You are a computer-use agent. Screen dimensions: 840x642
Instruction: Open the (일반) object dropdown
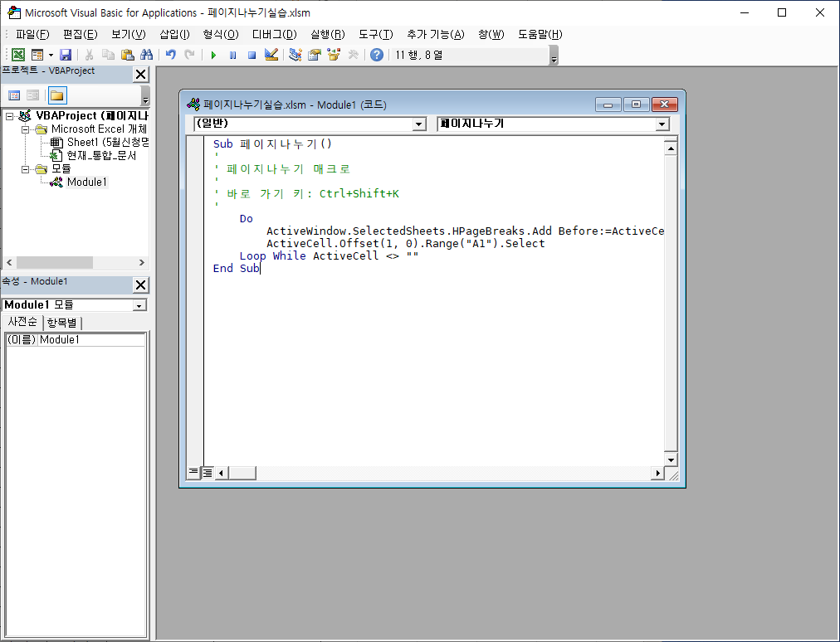click(419, 124)
